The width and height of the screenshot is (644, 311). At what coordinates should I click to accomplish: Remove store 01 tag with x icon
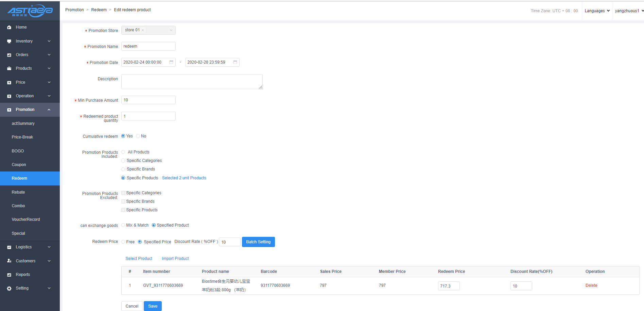pos(143,30)
